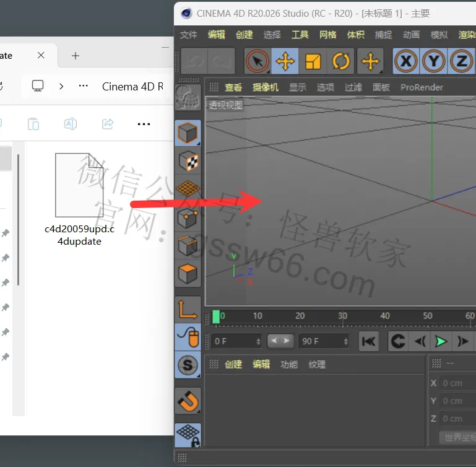Select the Move tool
Viewport: 476px width, 467px height.
285,61
